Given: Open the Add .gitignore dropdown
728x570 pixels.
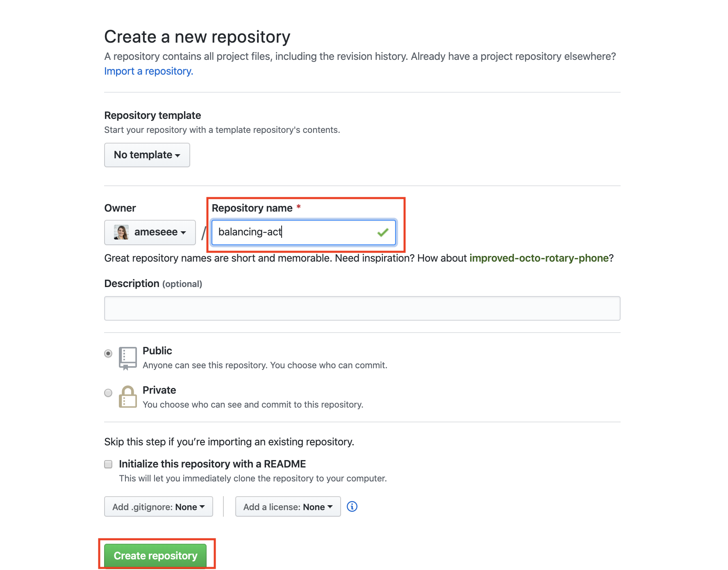Looking at the screenshot, I should click(x=158, y=507).
